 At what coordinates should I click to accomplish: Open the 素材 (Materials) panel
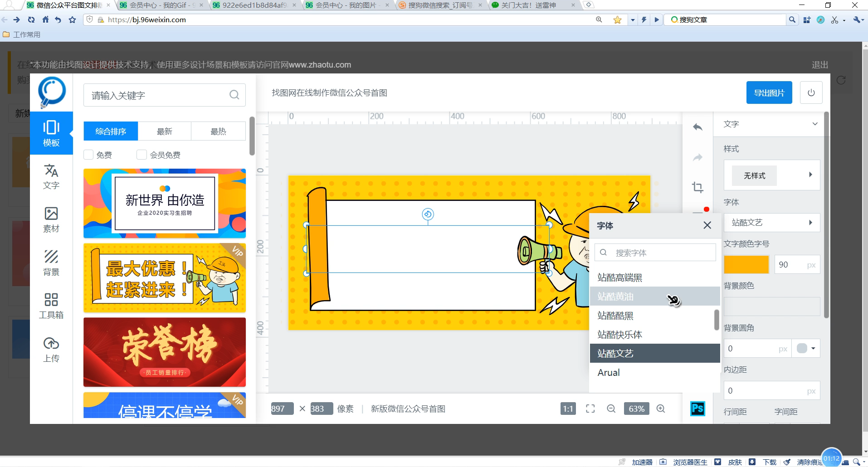51,219
